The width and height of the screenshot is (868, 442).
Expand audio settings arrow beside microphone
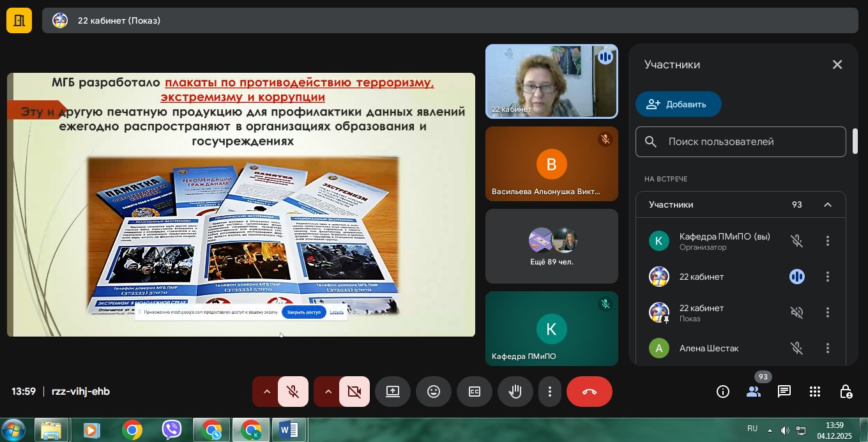(x=266, y=392)
